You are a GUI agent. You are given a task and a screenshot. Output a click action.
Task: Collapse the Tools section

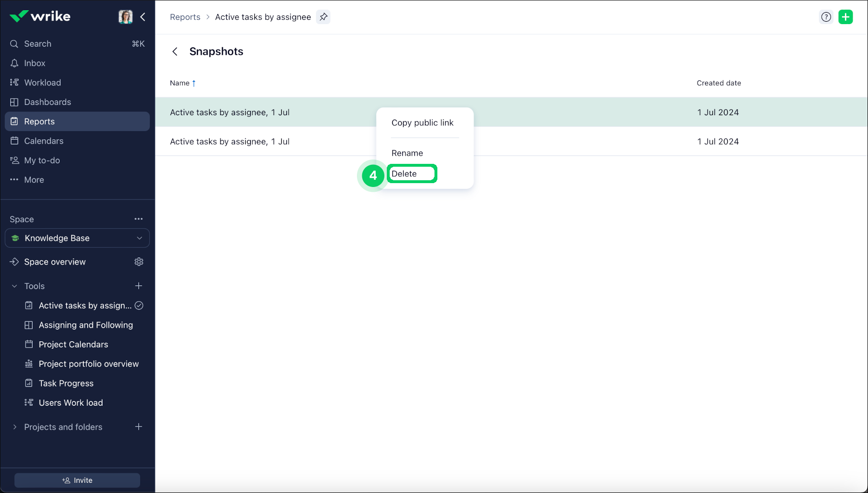tap(14, 286)
